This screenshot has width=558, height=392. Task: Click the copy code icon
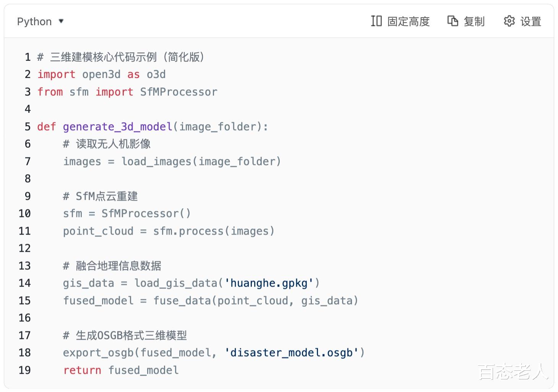pyautogui.click(x=453, y=21)
